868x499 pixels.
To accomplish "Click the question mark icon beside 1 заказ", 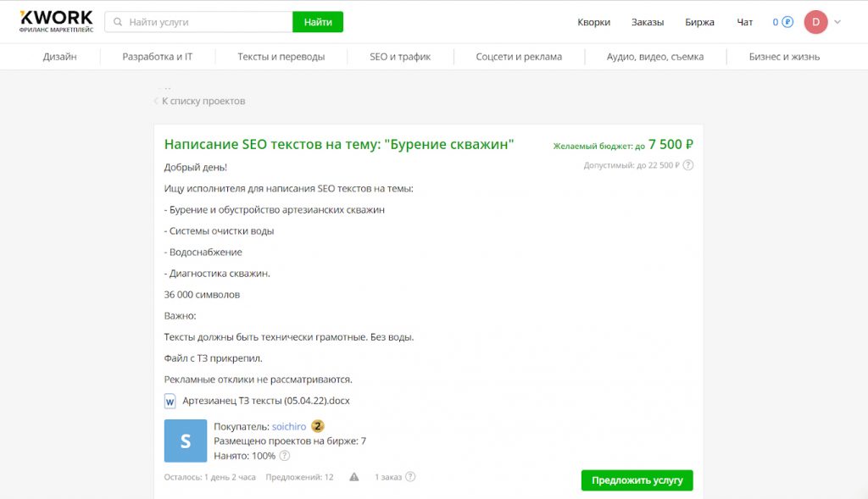I will tap(411, 477).
